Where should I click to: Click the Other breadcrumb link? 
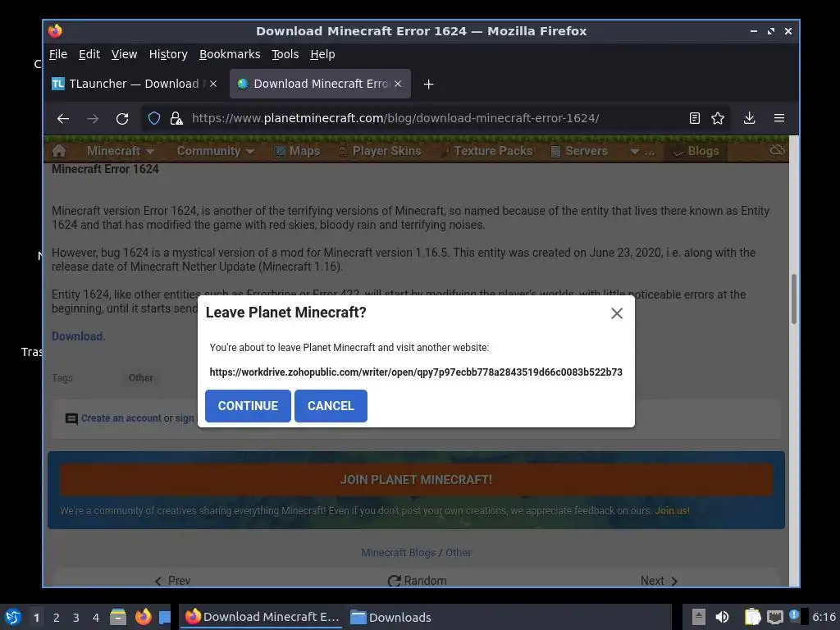(459, 552)
